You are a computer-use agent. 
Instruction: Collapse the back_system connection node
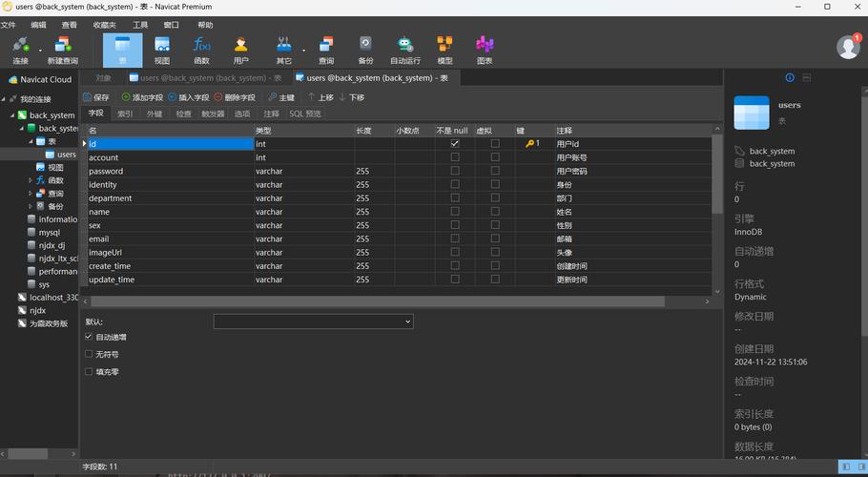[12, 115]
